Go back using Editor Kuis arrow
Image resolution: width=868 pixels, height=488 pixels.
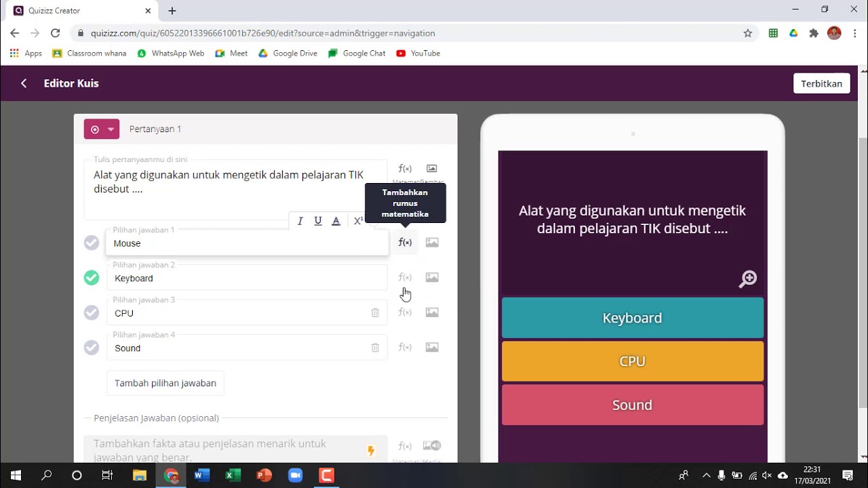24,83
